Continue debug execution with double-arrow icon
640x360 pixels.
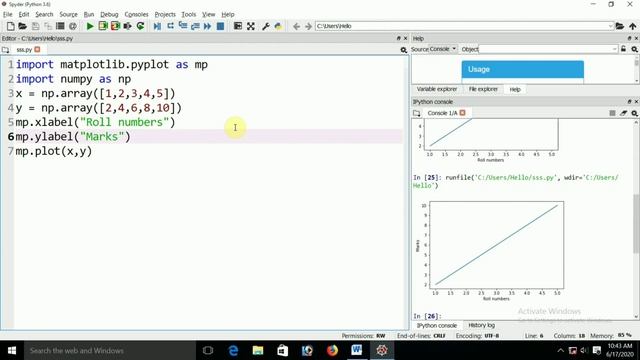pyautogui.click(x=207, y=26)
